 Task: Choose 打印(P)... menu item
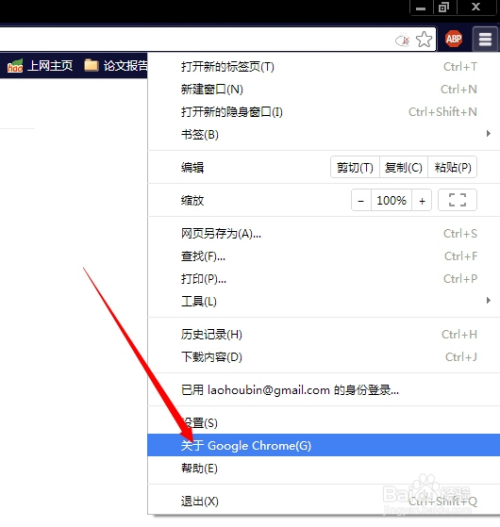pos(324,279)
